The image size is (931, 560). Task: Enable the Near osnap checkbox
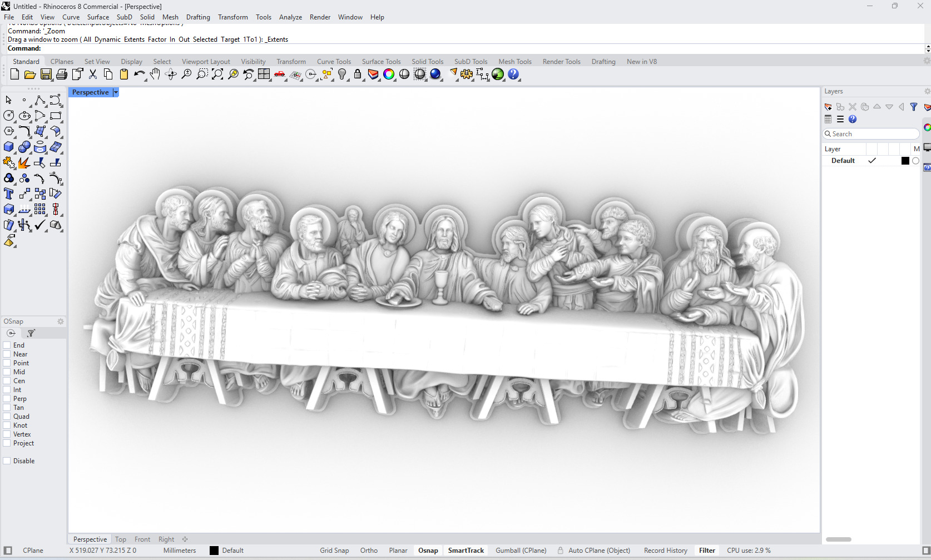7,354
